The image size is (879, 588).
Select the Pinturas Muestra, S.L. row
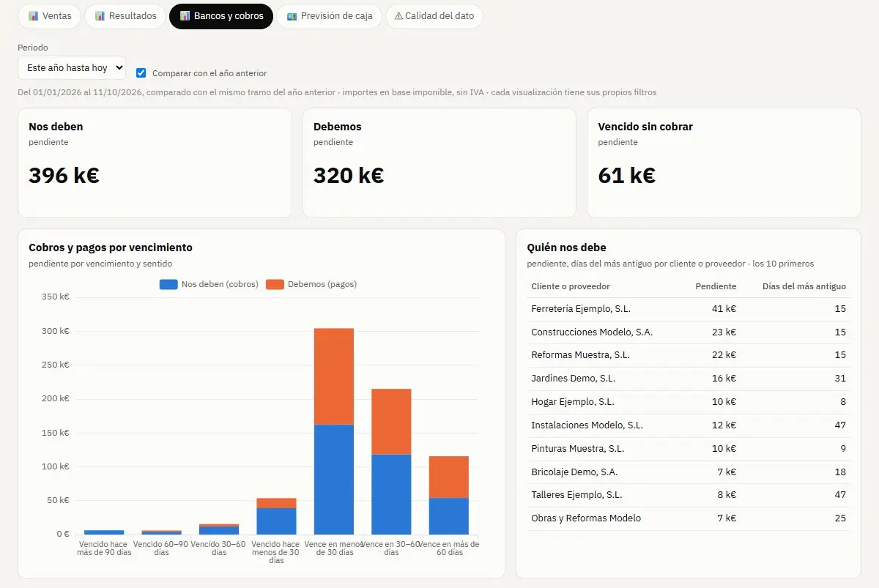[689, 449]
